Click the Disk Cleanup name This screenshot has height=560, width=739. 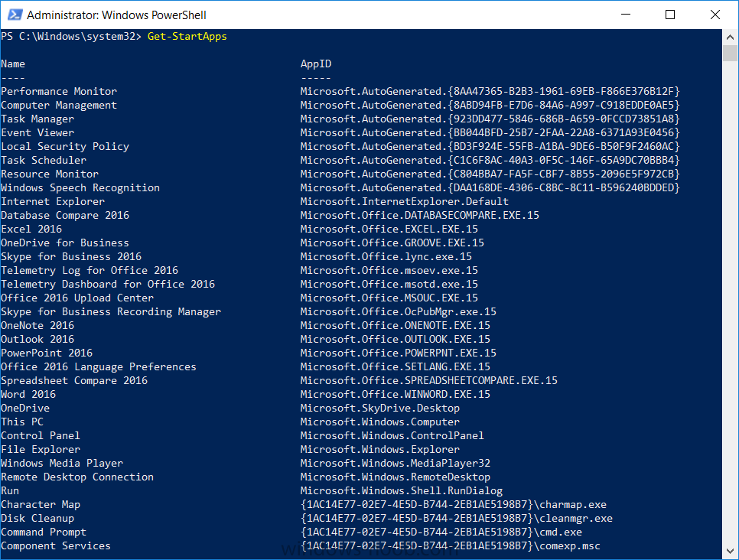point(37,518)
